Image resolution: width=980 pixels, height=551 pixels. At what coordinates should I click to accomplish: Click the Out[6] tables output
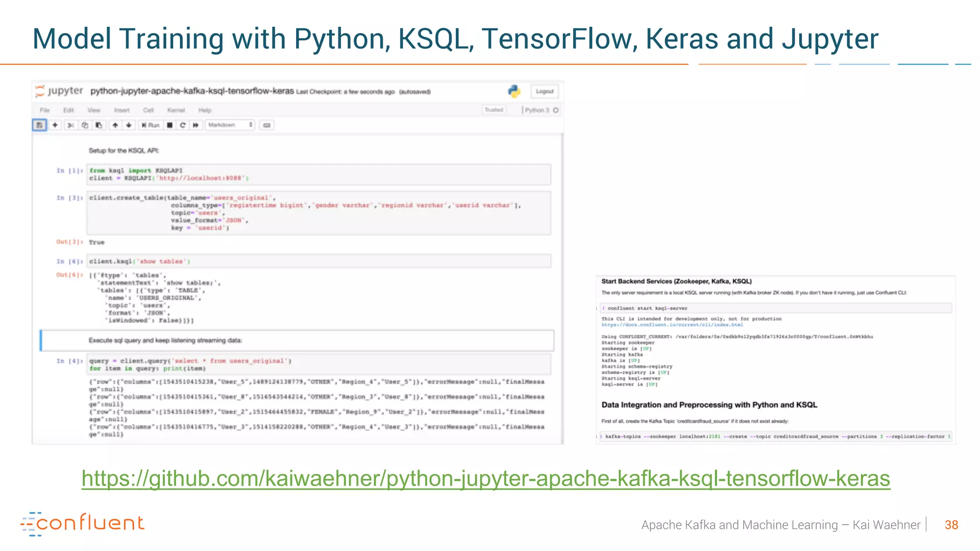coord(155,298)
